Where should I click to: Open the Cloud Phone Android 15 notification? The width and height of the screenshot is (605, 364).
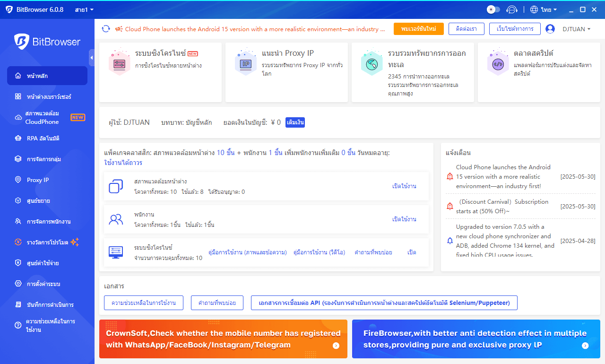click(521, 177)
